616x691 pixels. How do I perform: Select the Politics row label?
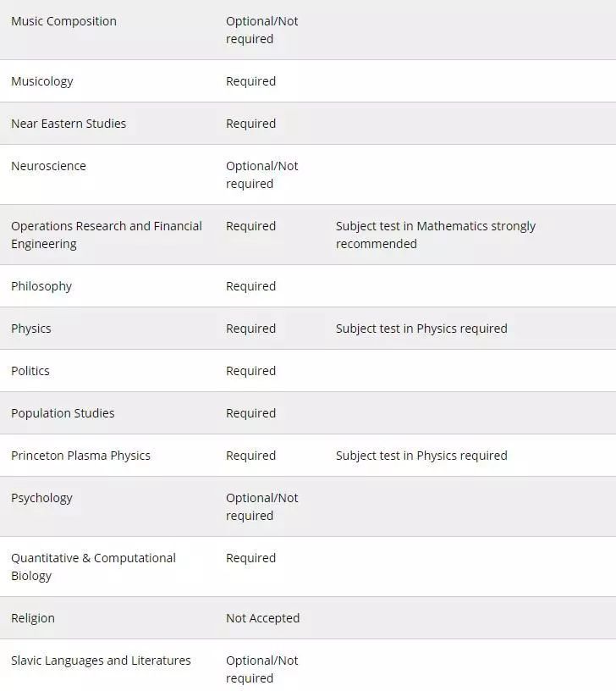pyautogui.click(x=30, y=371)
